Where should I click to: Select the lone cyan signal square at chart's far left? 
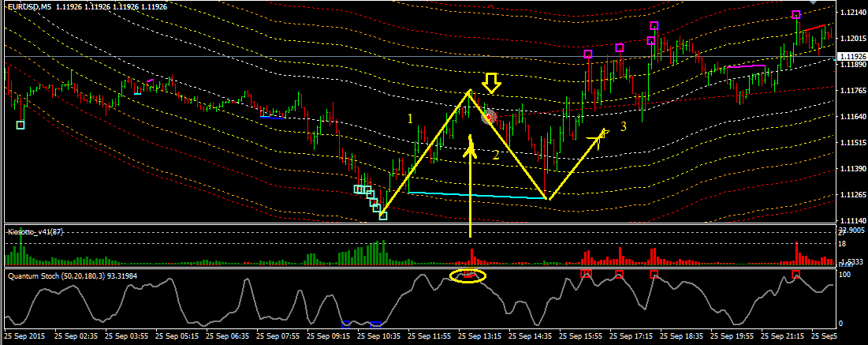(x=20, y=125)
